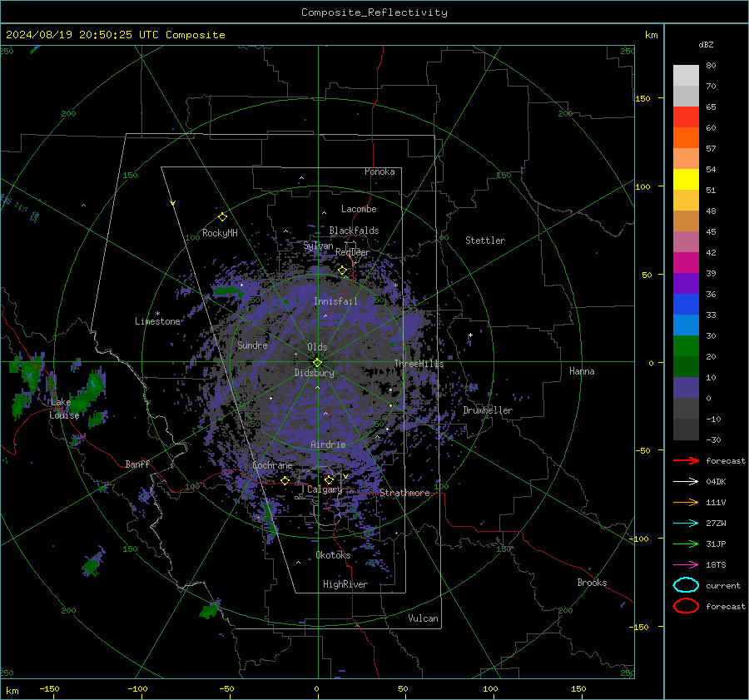
Task: Click the HighRiver town label
Action: tap(345, 584)
